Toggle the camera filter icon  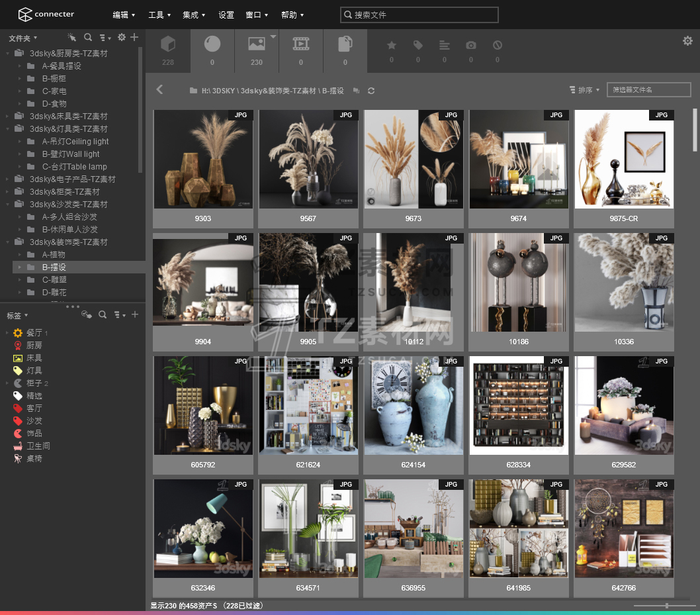pyautogui.click(x=471, y=45)
